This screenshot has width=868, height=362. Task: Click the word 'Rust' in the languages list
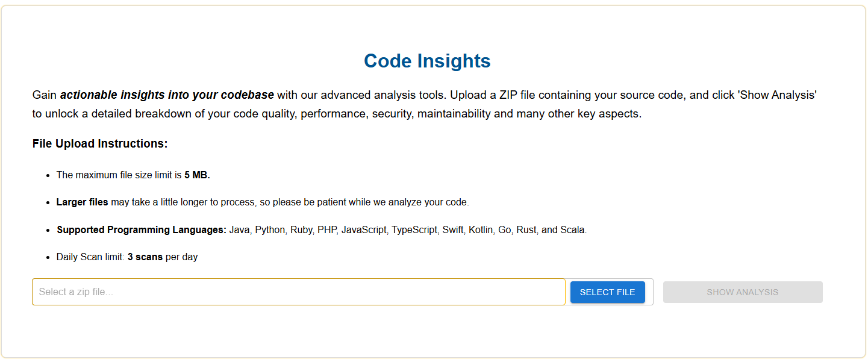click(x=525, y=230)
